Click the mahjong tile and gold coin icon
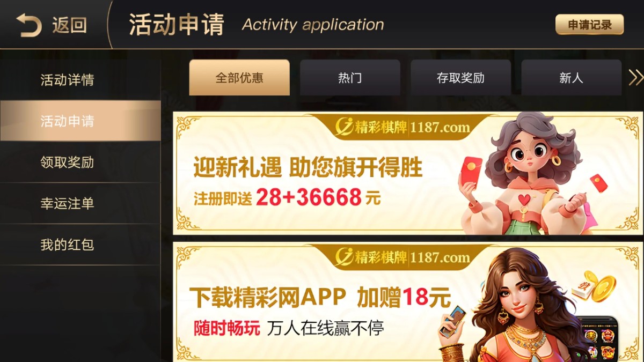Screen dimensions: 644x362 tap(594, 286)
